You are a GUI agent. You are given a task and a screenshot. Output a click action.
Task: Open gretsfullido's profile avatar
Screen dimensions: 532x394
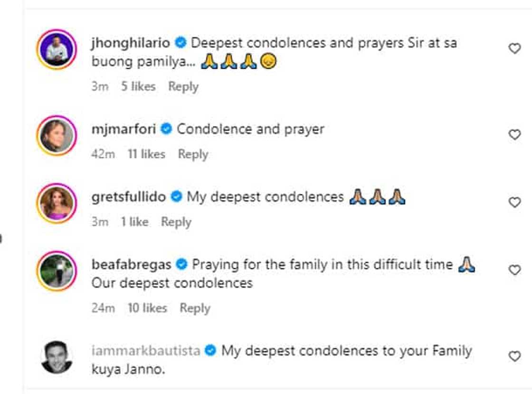pyautogui.click(x=57, y=203)
